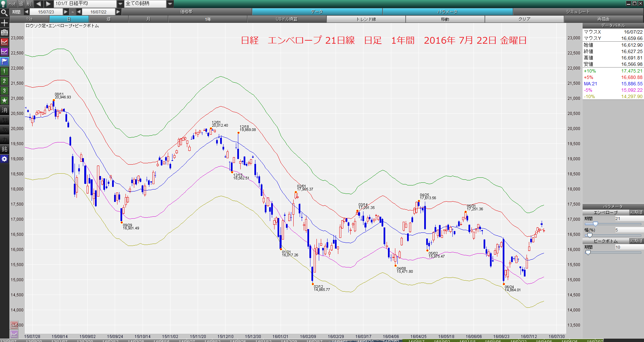Adjust the ピークボトム 期間 slider handle
644x342 pixels.
[588, 253]
